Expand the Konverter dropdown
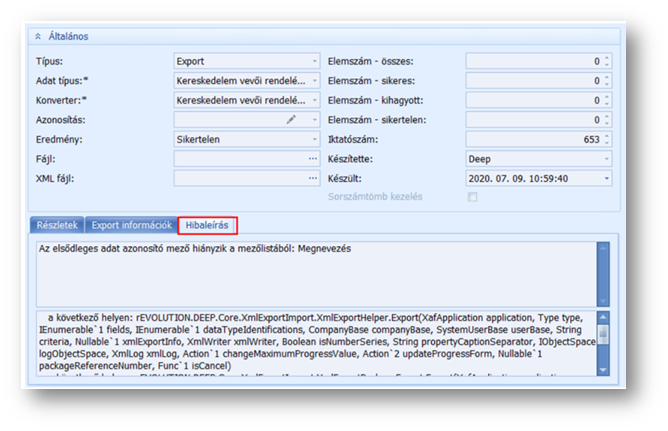The image size is (668, 431). point(314,100)
